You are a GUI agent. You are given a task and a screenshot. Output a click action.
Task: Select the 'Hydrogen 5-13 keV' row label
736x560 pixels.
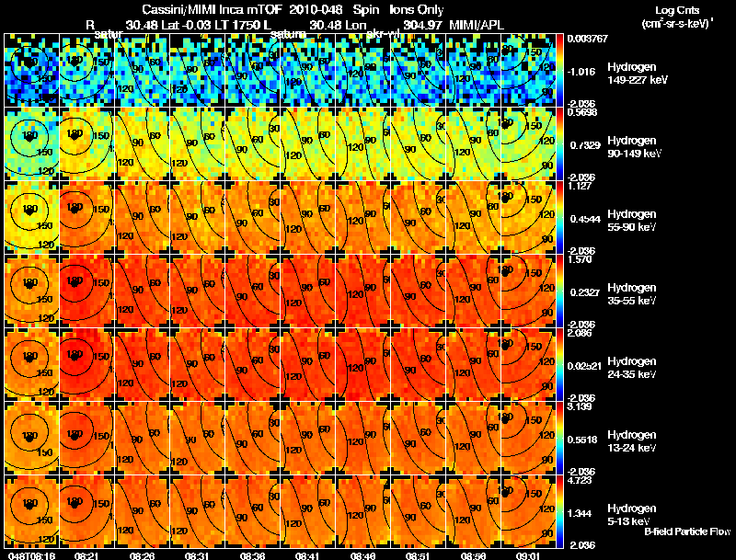632,515
